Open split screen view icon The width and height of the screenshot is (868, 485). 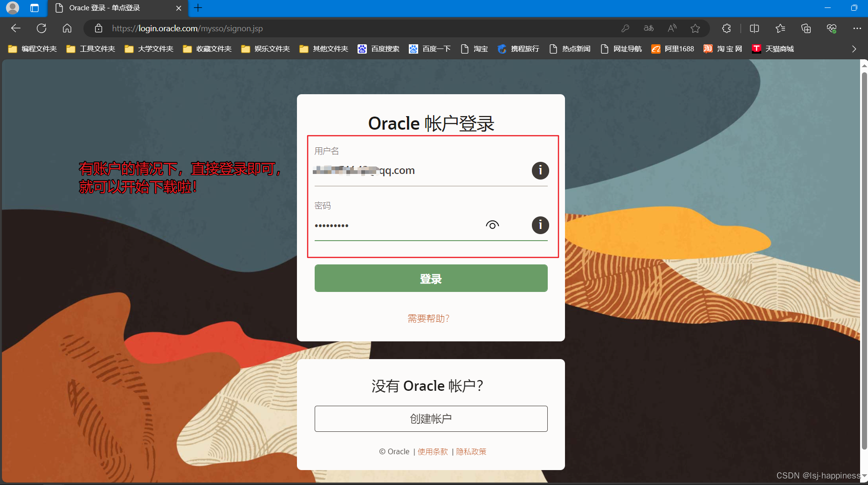click(x=754, y=28)
